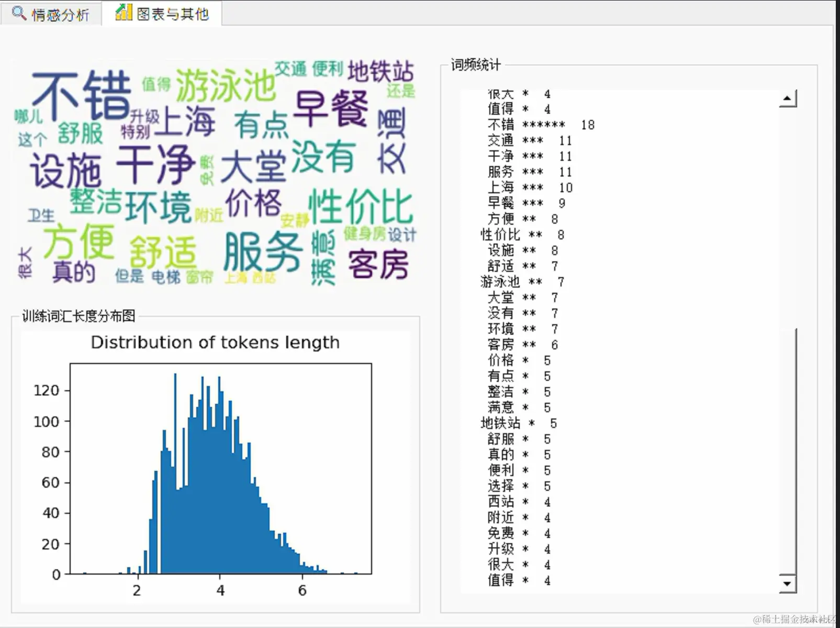The width and height of the screenshot is (840, 628).
Task: Click the word 服务 in the word cloud
Action: coord(263,252)
